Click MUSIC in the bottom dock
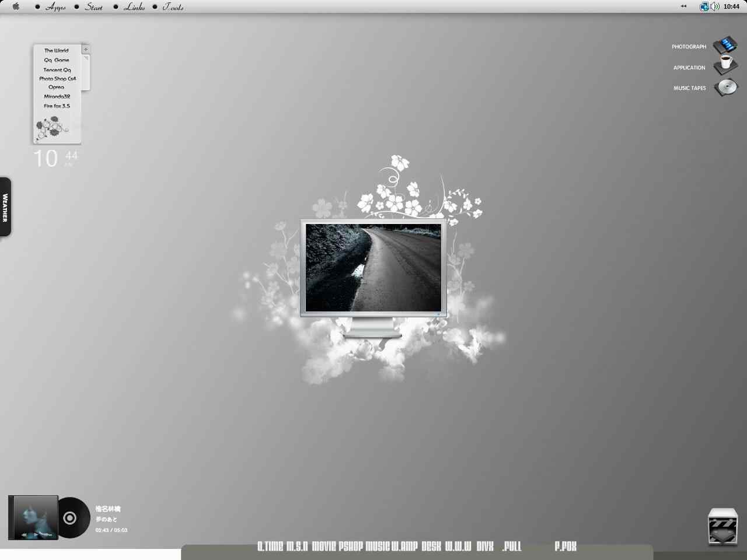The image size is (747, 560). (378, 547)
